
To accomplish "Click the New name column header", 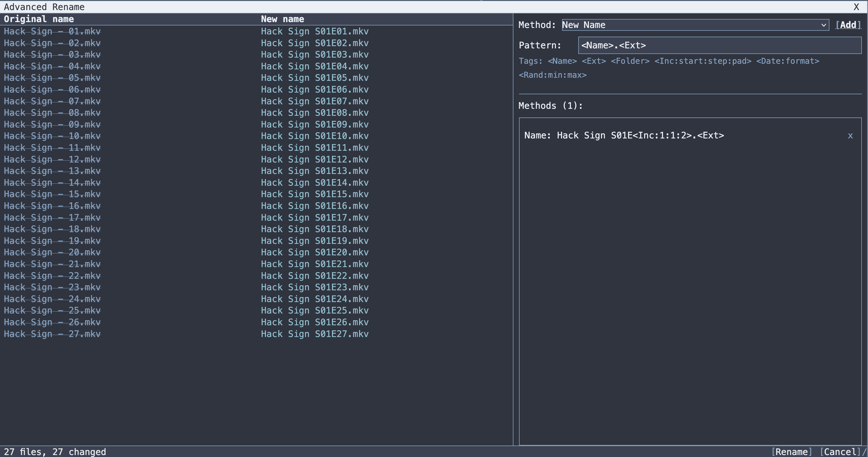I will 282,19.
